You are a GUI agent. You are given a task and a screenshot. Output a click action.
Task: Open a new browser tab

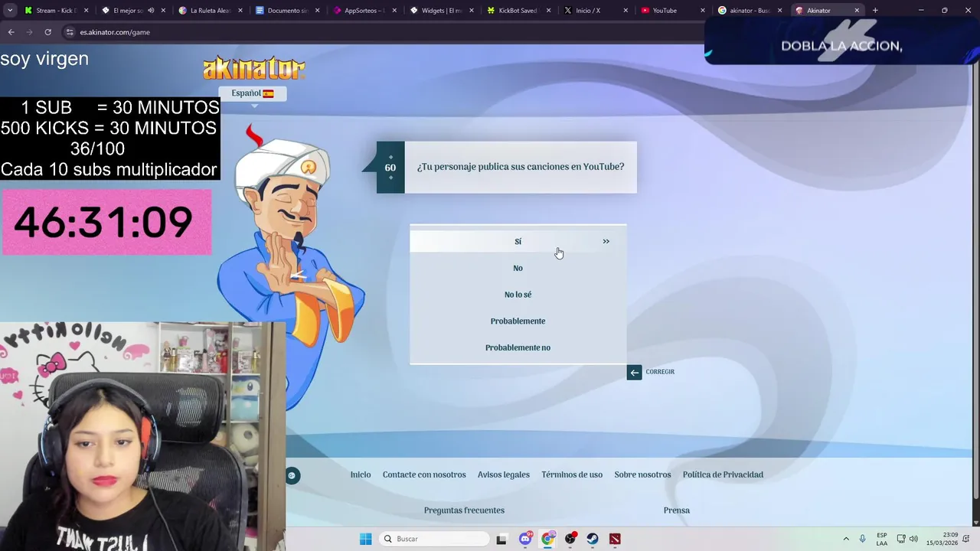tap(875, 11)
